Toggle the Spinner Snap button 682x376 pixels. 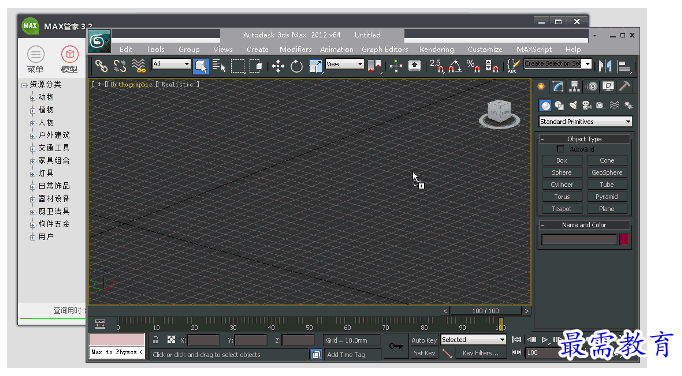pos(492,66)
